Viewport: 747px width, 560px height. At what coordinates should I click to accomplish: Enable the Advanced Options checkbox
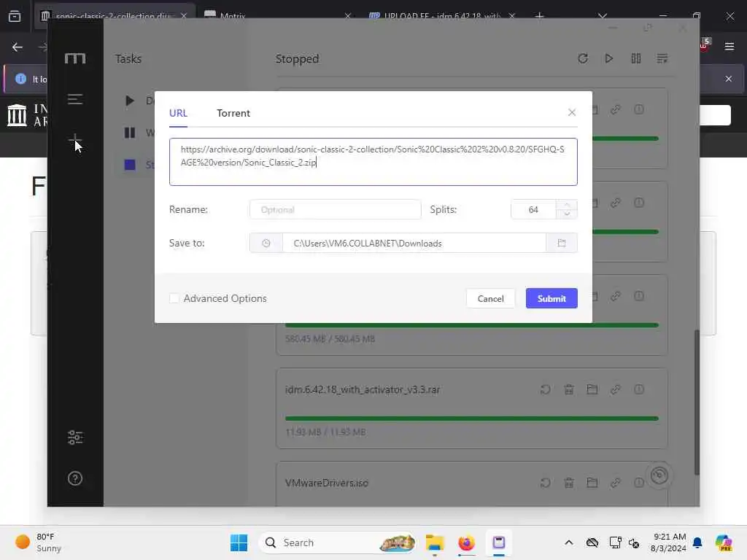click(174, 298)
